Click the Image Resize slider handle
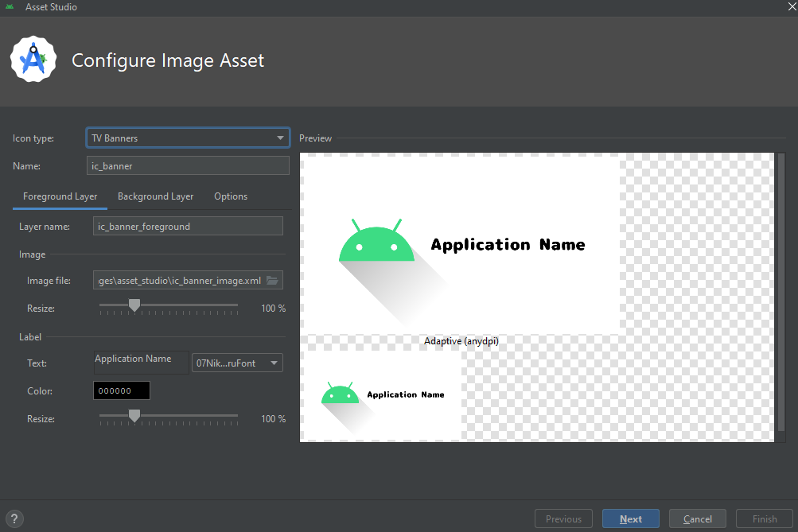The image size is (798, 532). tap(134, 305)
